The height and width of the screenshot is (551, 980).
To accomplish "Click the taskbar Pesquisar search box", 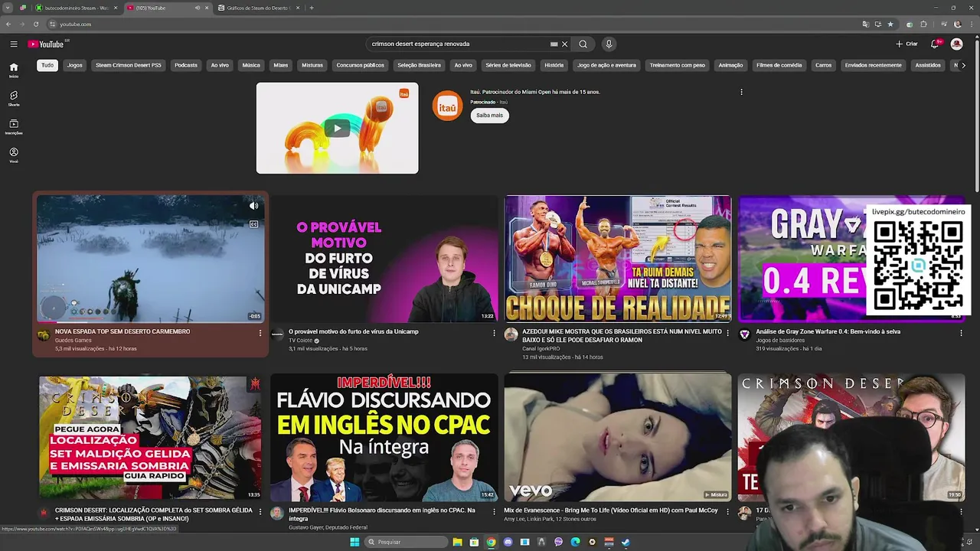I will click(x=406, y=542).
